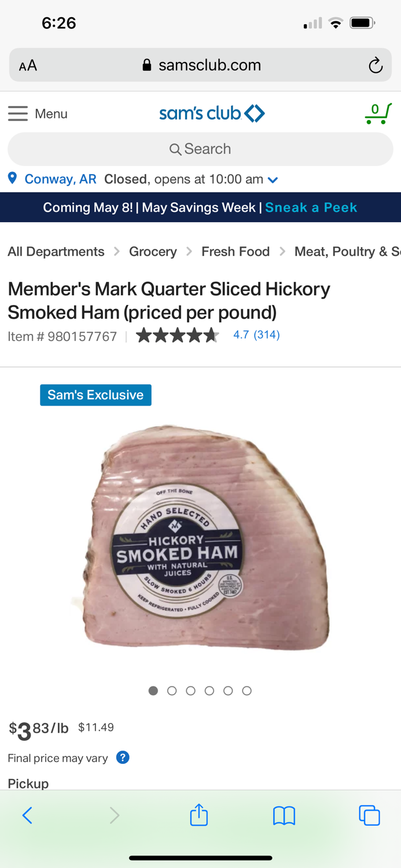Open the hamburger Menu icon
Screen dimensions: 401x868
pos(18,113)
